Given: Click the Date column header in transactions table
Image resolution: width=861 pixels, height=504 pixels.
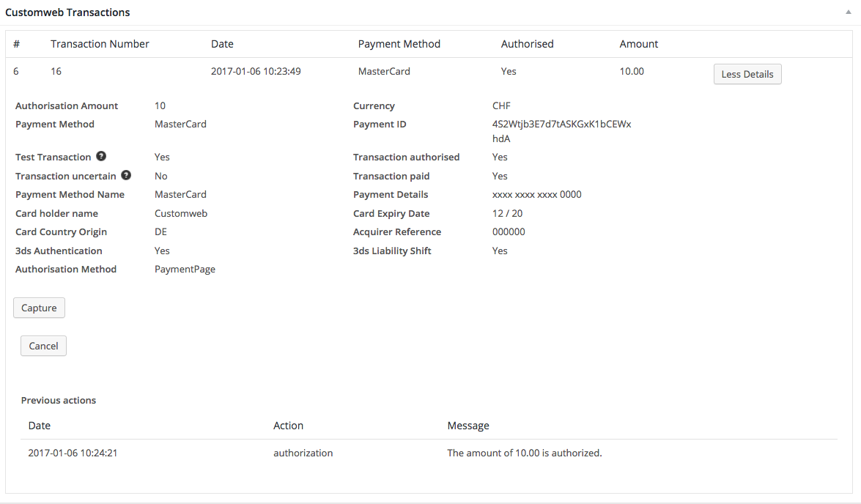Looking at the screenshot, I should point(222,44).
